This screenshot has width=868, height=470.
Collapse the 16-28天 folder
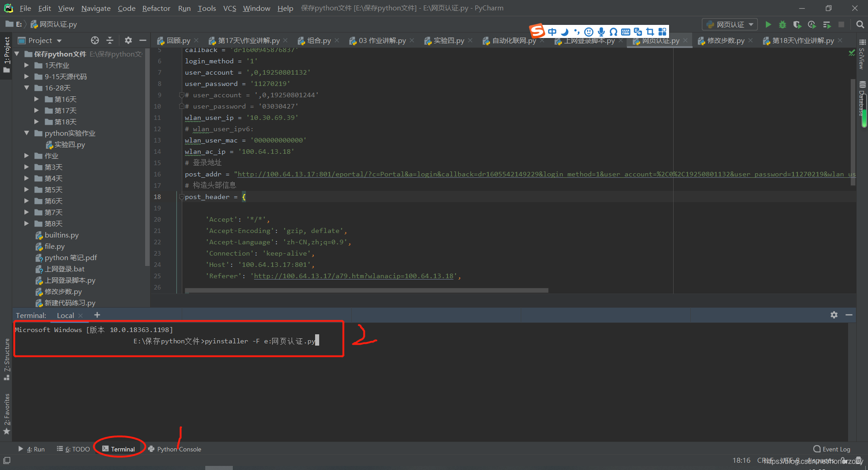[x=27, y=88]
